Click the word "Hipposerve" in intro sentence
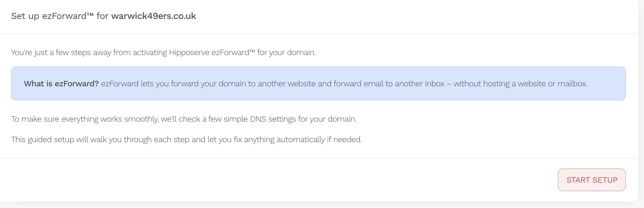 click(189, 53)
